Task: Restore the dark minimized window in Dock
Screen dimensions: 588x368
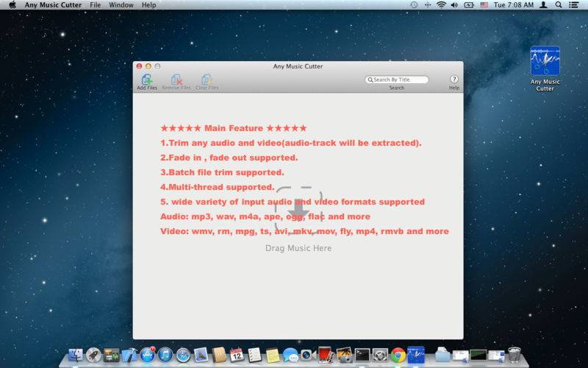Action: (478, 355)
